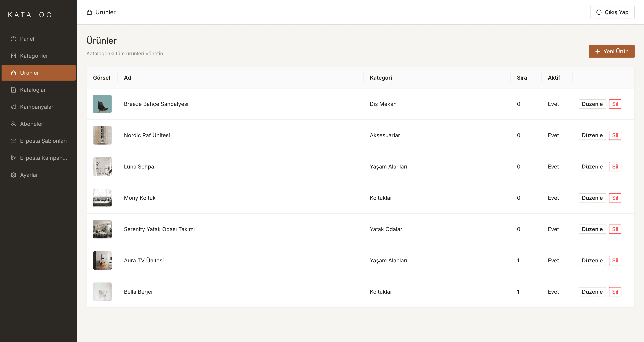The image size is (644, 342).
Task: Click the shopping bag icon in header breadcrumb
Action: click(x=89, y=12)
